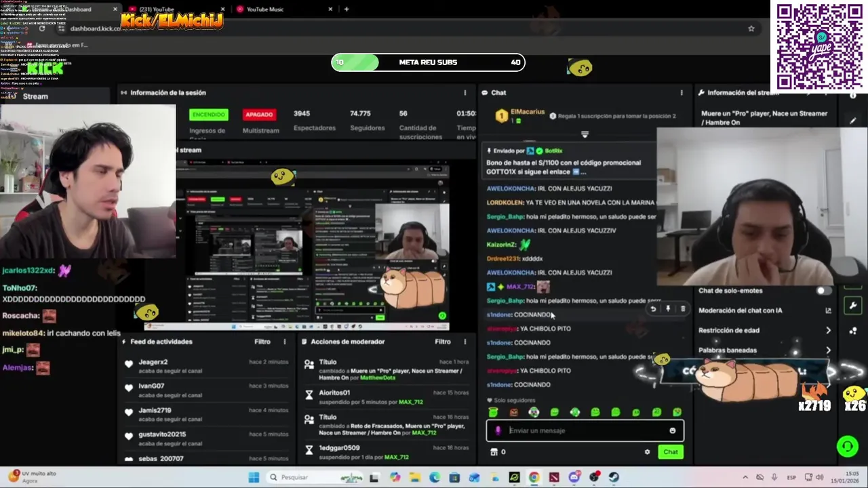Bookmark this page with the star icon
868x488 pixels.
(x=751, y=28)
